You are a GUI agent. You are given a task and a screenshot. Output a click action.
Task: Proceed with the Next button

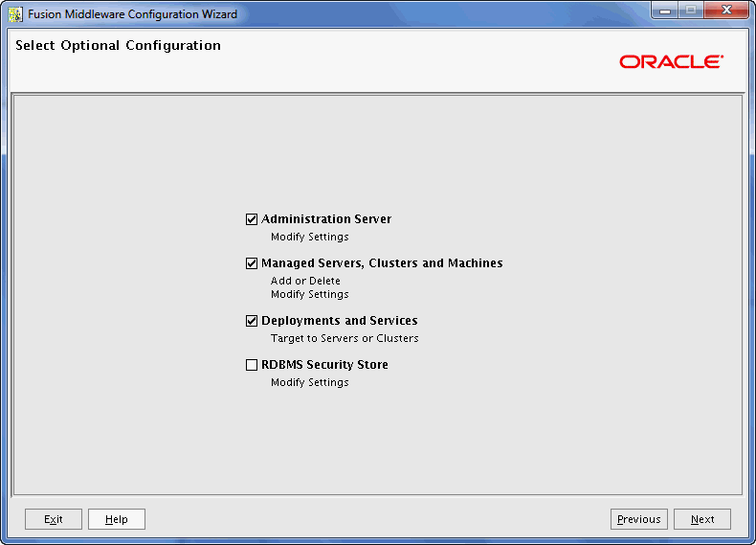tap(702, 519)
